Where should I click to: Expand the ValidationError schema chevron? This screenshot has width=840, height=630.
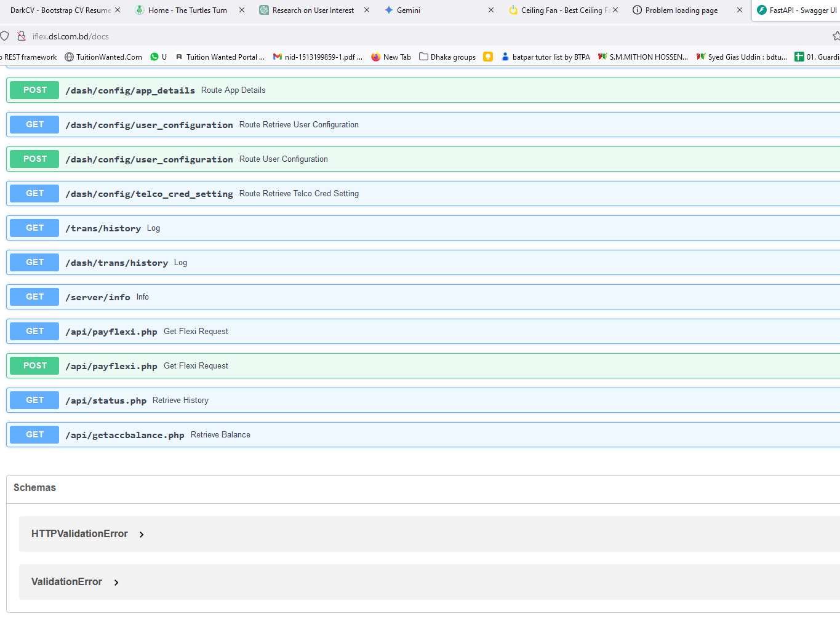tap(116, 583)
